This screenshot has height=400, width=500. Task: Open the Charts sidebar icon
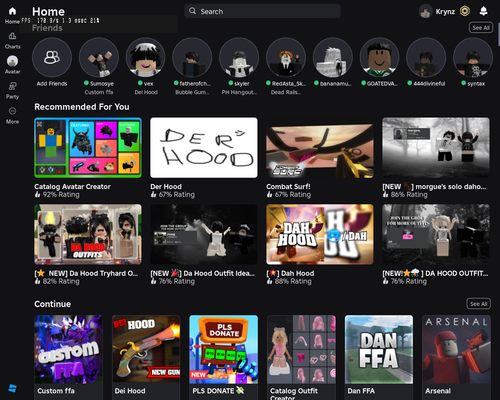coord(12,36)
